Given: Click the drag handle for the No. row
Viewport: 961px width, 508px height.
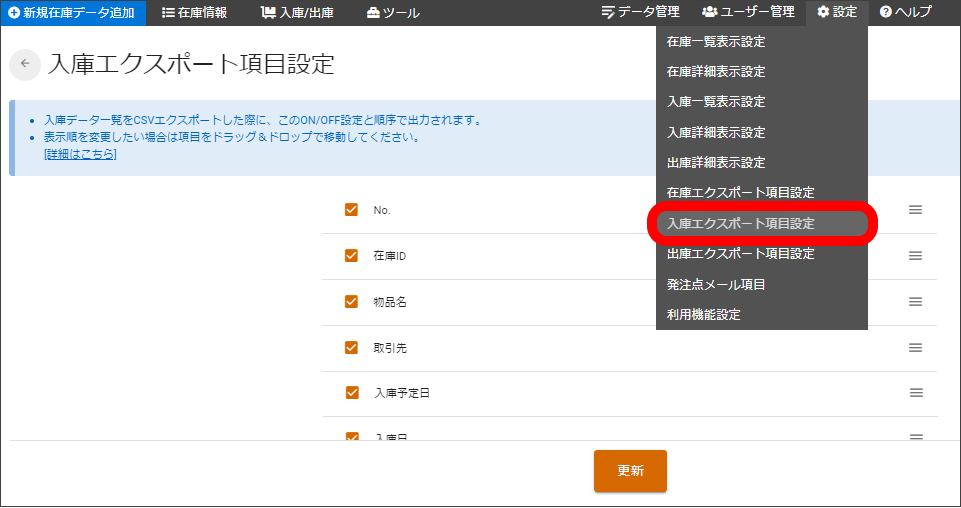Looking at the screenshot, I should coord(915,210).
